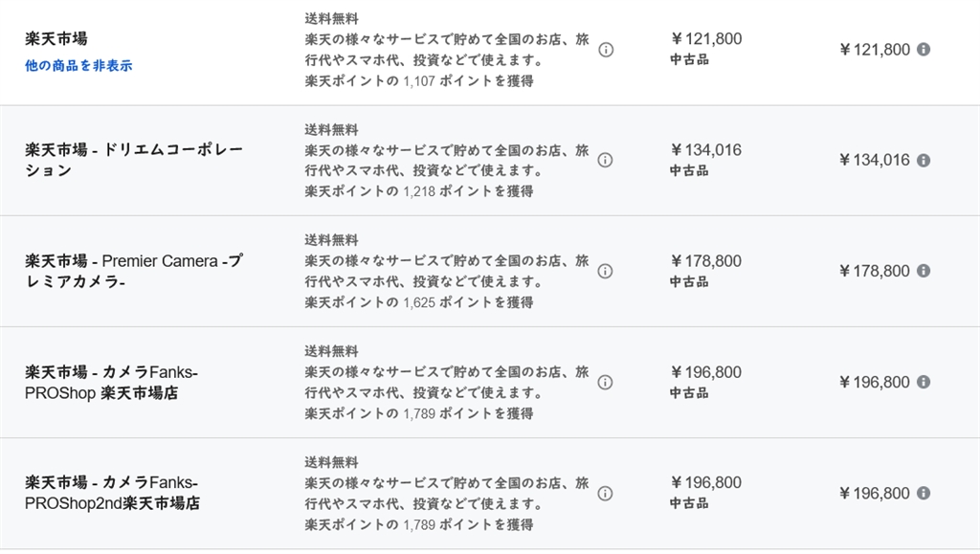
Task: Click filled info icon in カメラFanks-PROShop 楽天市場店 row
Action: pyautogui.click(x=924, y=382)
